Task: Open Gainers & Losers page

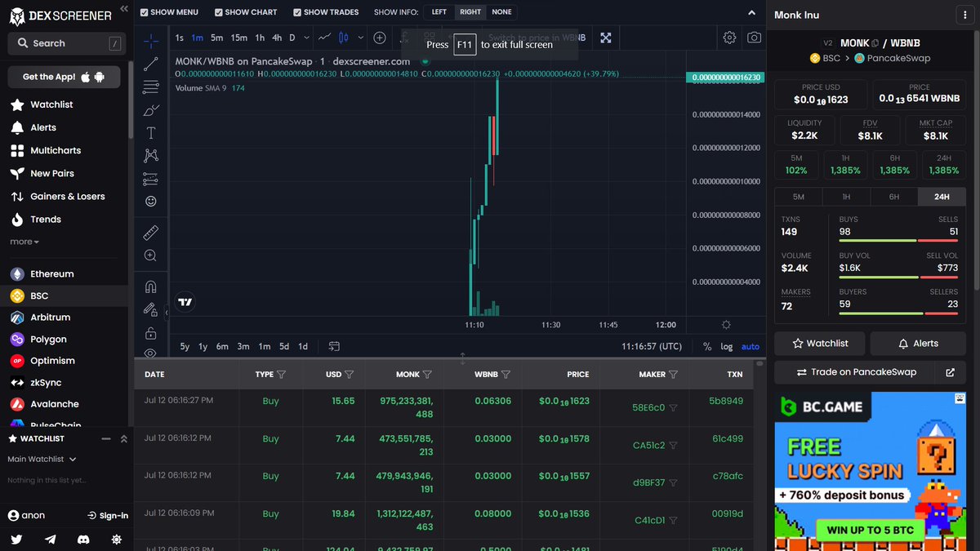Action: (68, 197)
